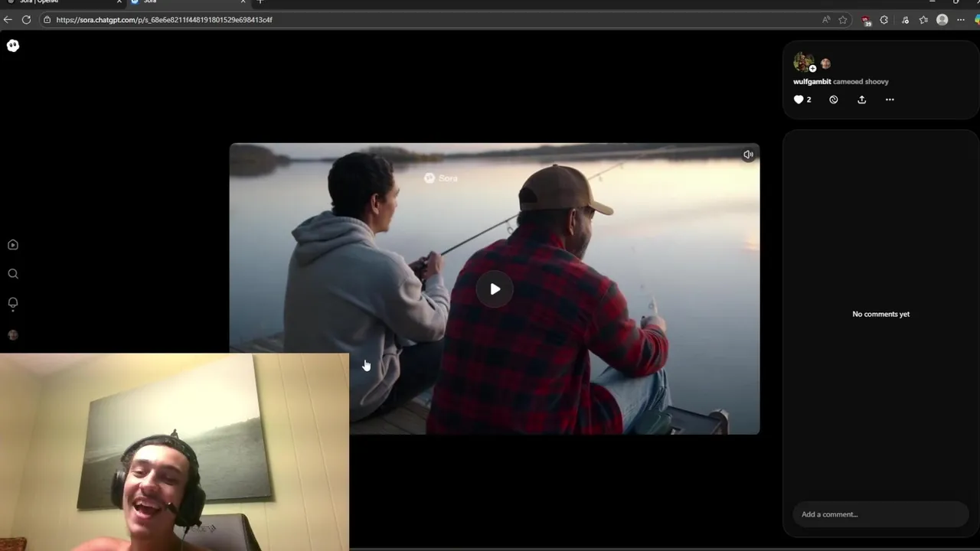Open the three-dot more options menu
980x551 pixels.
click(890, 99)
